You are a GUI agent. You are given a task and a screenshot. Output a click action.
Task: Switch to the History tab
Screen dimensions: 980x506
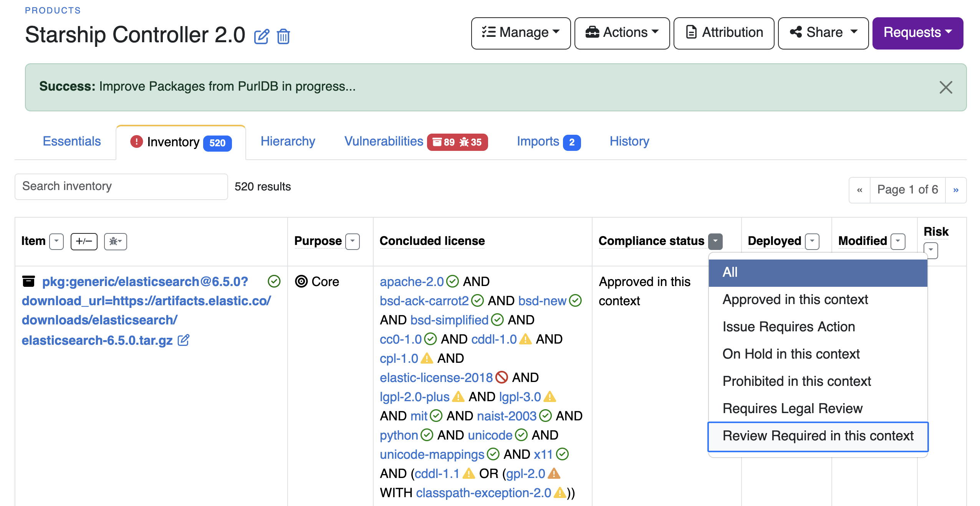click(629, 141)
